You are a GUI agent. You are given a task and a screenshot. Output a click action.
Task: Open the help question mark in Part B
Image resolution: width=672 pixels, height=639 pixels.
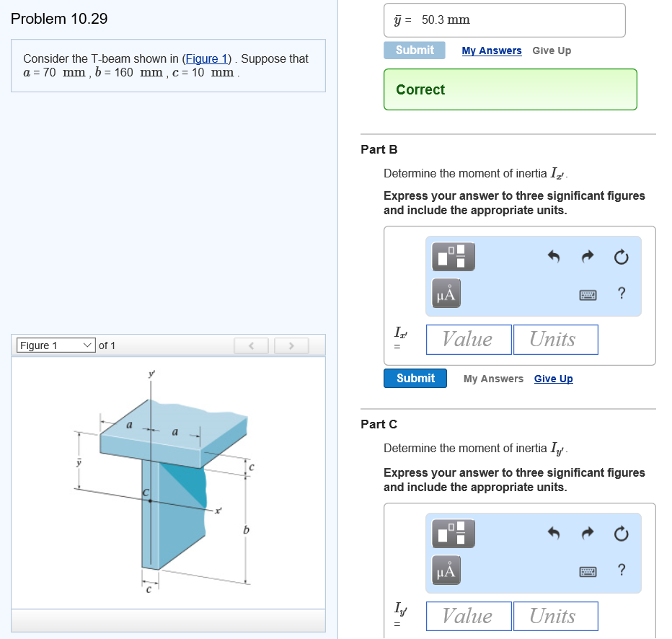pos(621,294)
